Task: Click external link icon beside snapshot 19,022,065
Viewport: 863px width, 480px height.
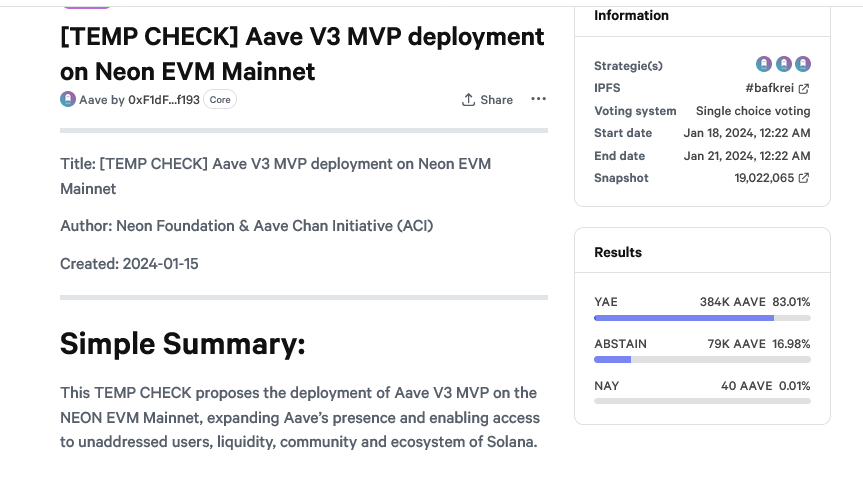Action: click(804, 178)
